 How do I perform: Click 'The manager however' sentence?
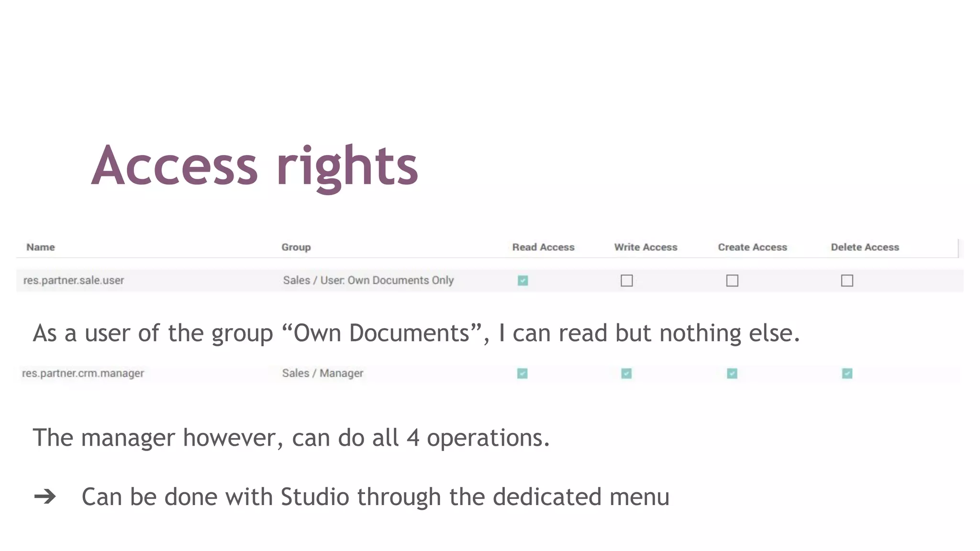(291, 438)
